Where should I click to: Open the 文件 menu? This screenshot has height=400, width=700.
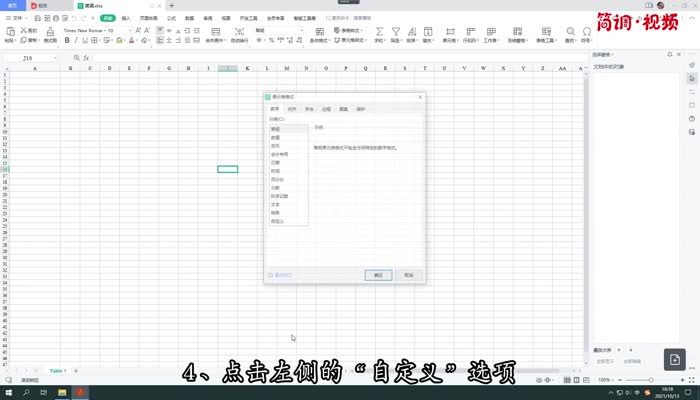(x=17, y=18)
